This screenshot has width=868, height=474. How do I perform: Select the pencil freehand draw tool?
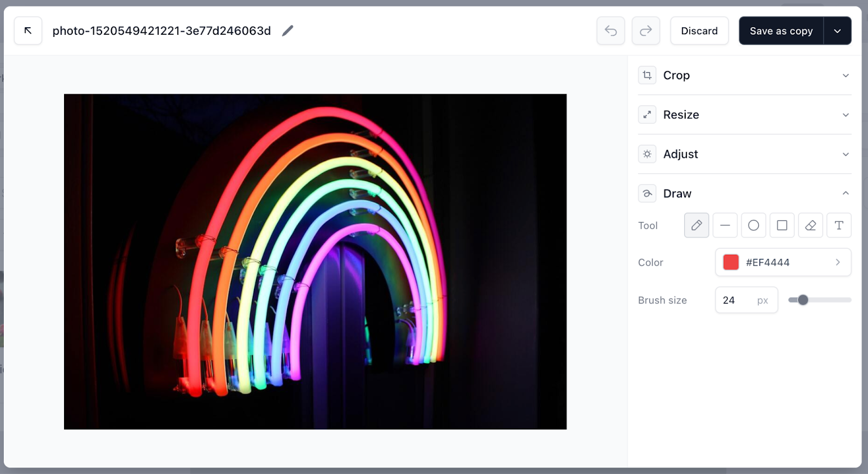[697, 225]
